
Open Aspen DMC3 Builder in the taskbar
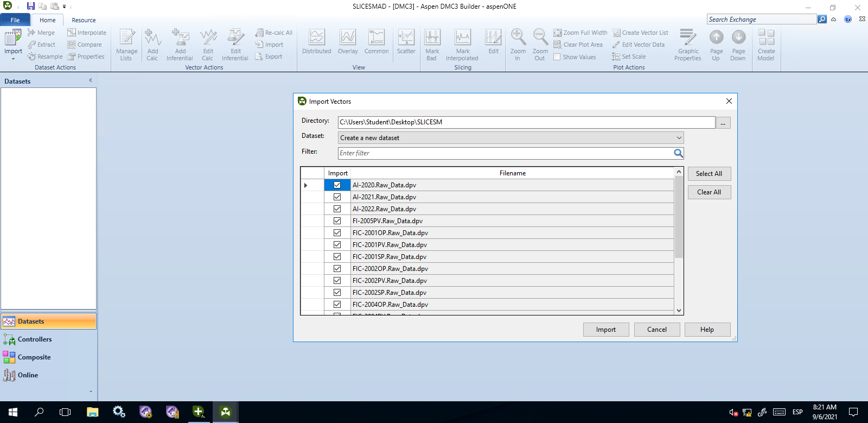coord(226,412)
